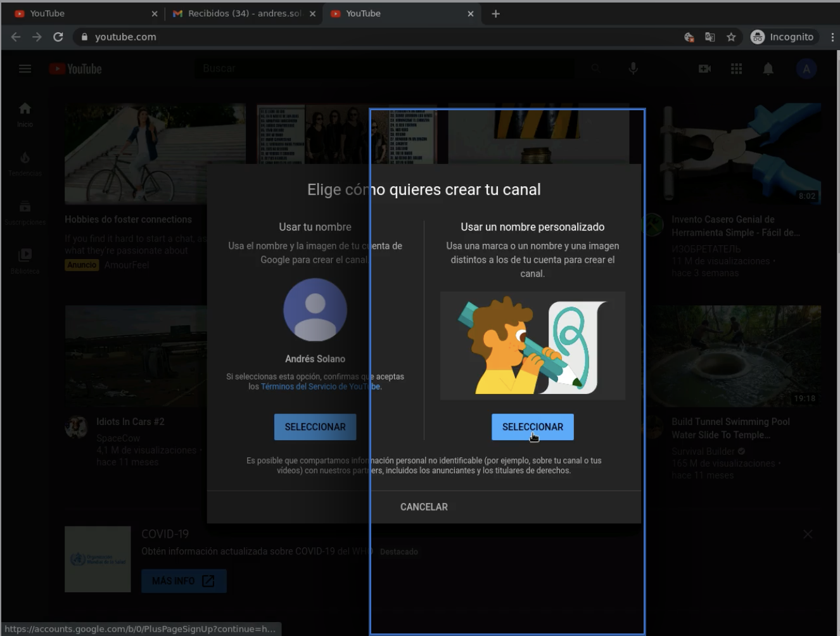
Task: Open Biblioteca in the sidebar
Action: (25, 260)
